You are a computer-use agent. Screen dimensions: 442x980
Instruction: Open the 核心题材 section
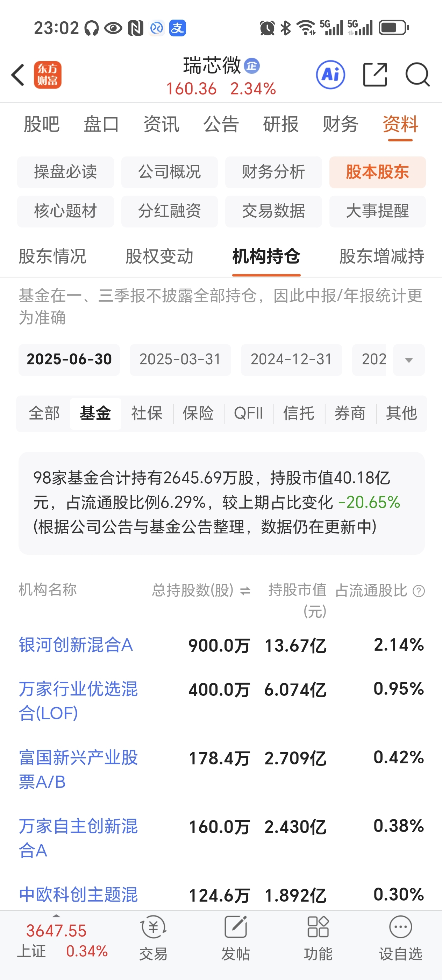coord(65,211)
